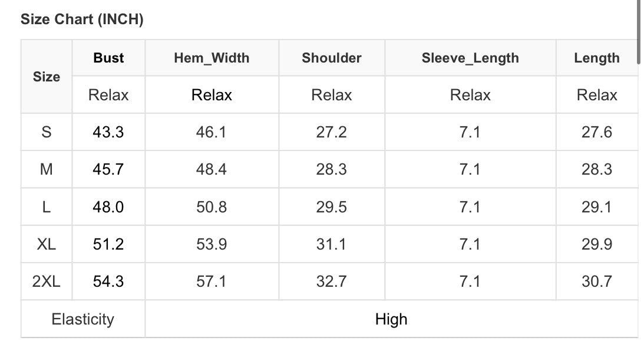Click the 2XL size row label
This screenshot has height=344, width=644.
click(x=47, y=281)
